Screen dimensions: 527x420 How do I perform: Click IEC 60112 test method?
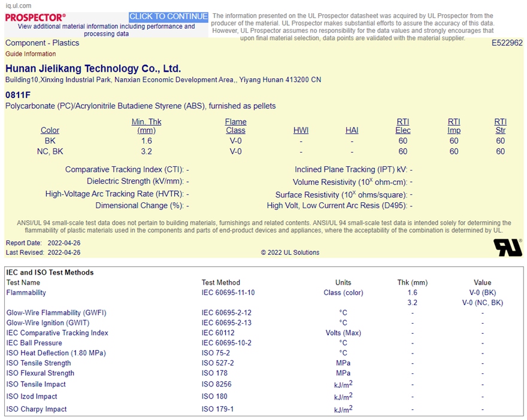click(218, 333)
